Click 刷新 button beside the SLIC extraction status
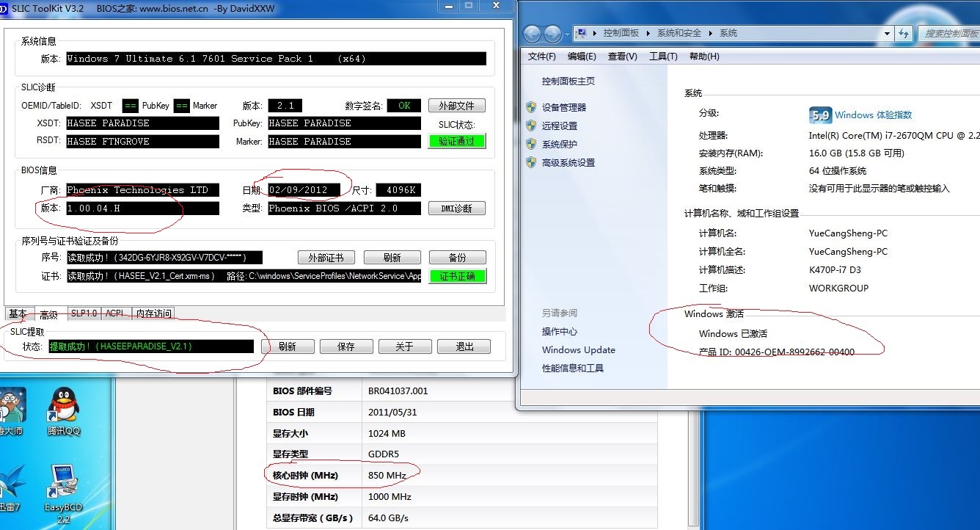 (288, 346)
